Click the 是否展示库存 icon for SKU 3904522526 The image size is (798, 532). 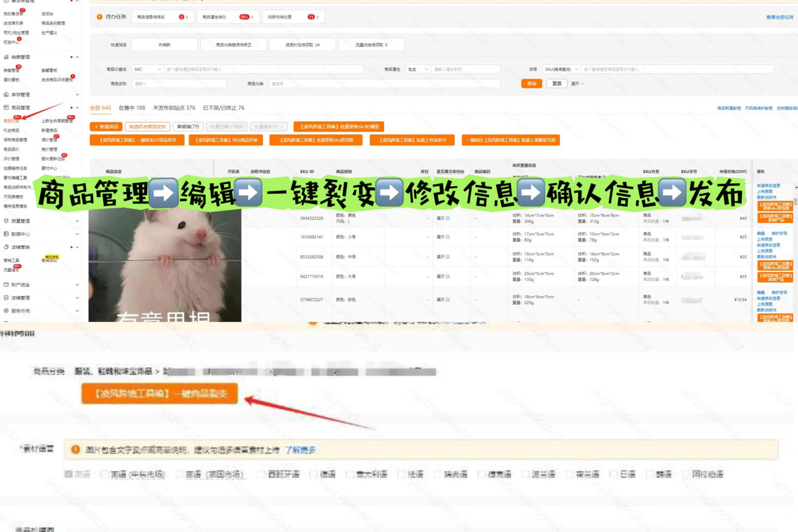[448, 218]
